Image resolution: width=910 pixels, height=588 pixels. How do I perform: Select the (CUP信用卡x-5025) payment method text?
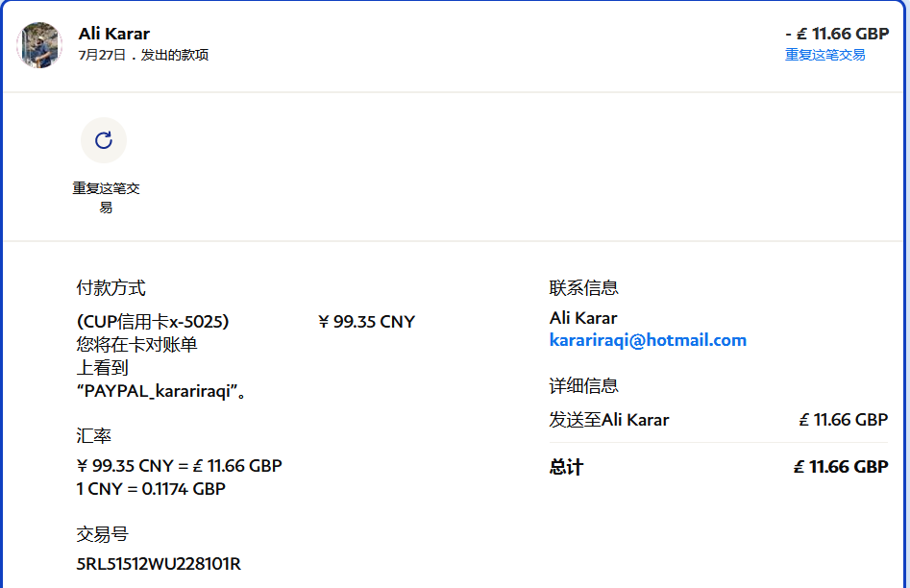pyautogui.click(x=153, y=322)
